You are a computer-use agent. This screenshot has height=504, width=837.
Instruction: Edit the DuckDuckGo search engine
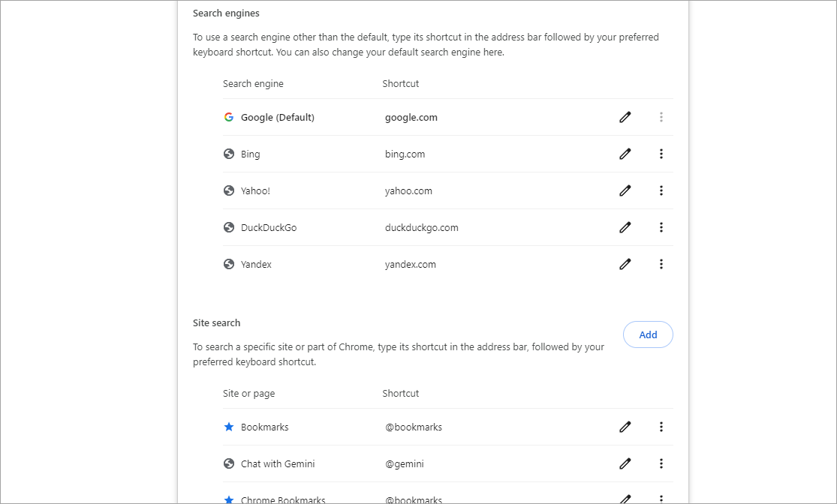tap(625, 227)
